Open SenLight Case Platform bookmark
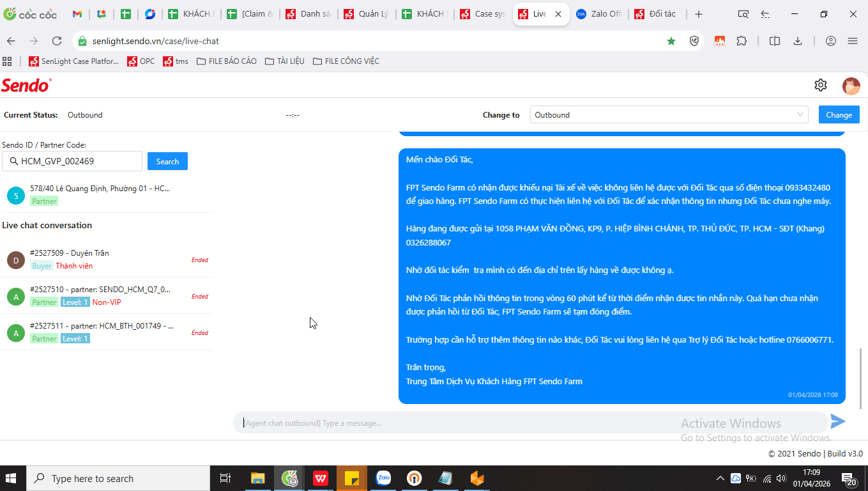Image resolution: width=868 pixels, height=491 pixels. click(x=73, y=61)
